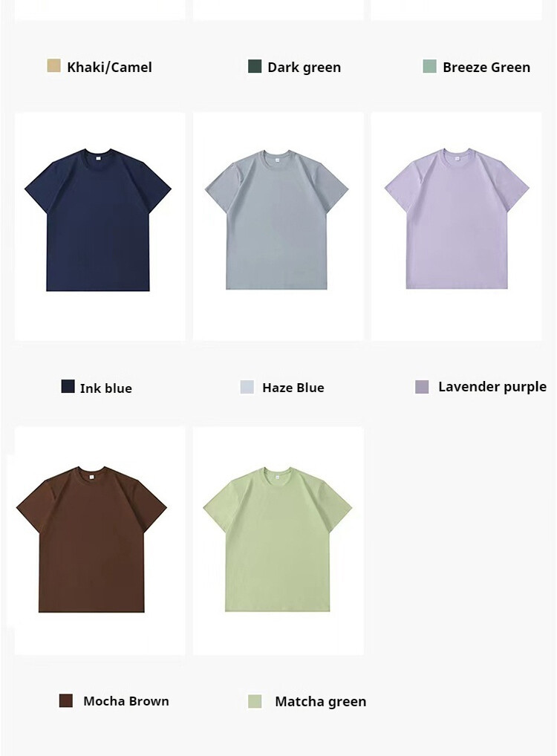Click the Breeze Green color swatch
Screen dimensions: 557x756
click(429, 66)
